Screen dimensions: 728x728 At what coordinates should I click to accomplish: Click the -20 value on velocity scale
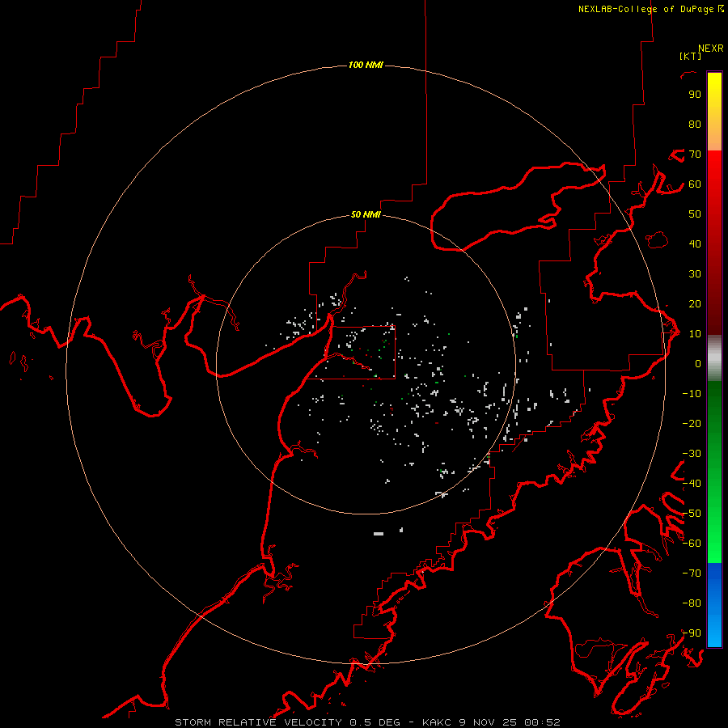[x=692, y=423]
